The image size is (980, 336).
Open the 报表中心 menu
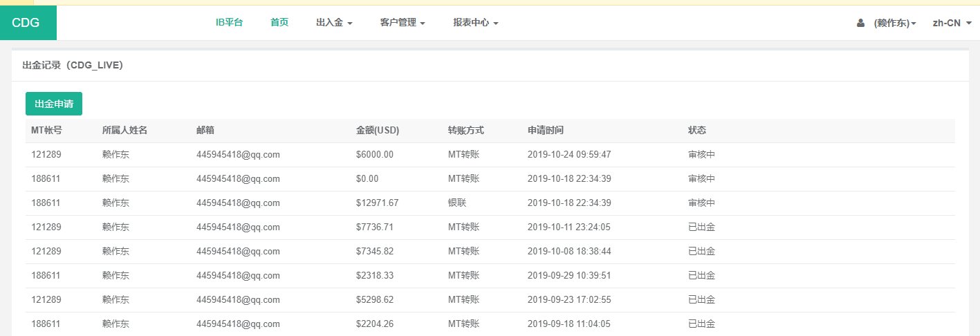coord(475,23)
